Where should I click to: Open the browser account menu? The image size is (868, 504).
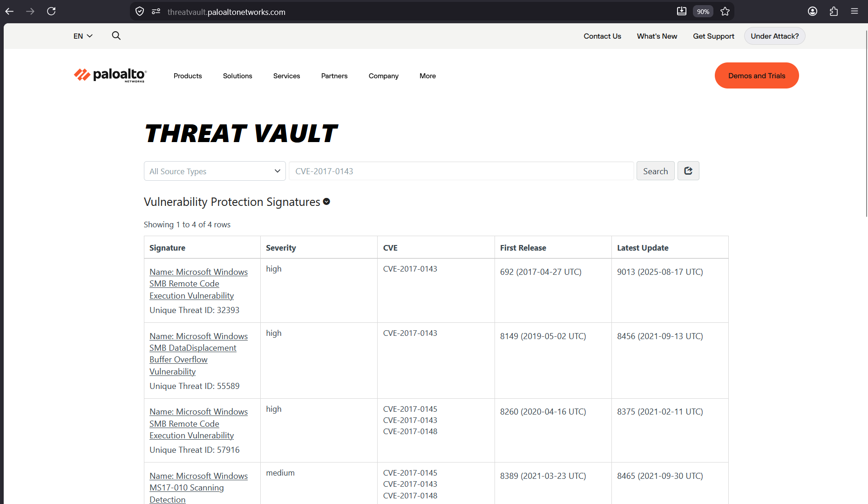813,12
